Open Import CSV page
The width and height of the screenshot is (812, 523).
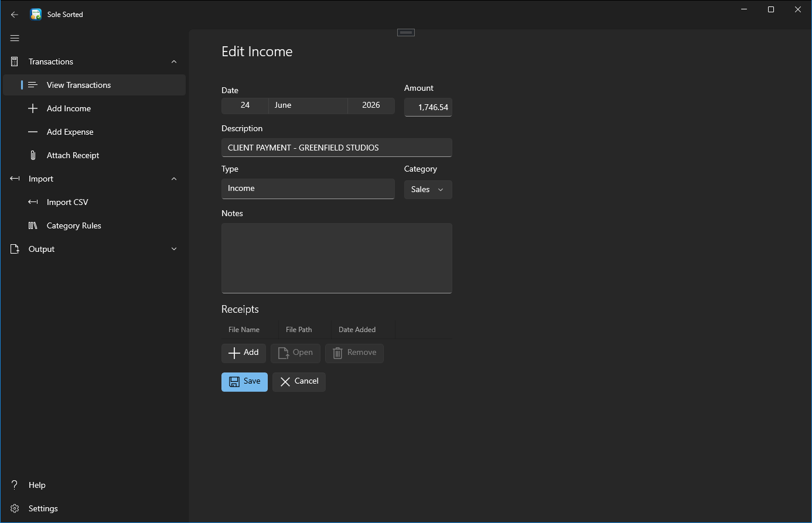coord(94,202)
